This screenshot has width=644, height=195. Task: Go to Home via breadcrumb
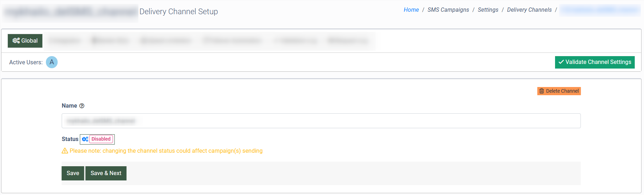411,10
